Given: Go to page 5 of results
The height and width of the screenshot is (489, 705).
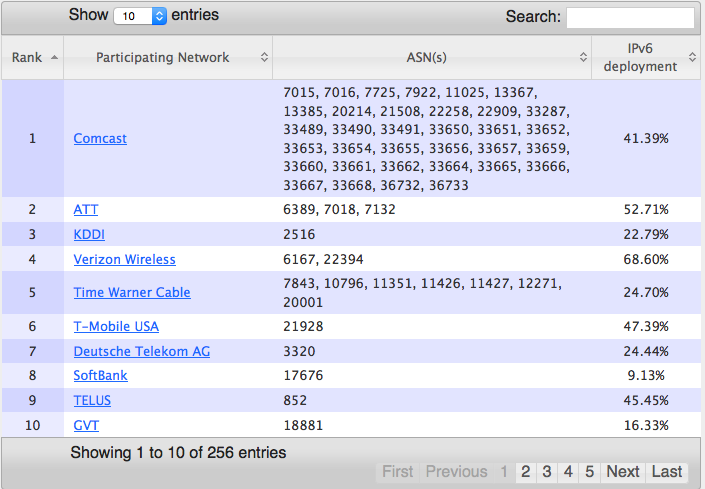Looking at the screenshot, I should (589, 472).
